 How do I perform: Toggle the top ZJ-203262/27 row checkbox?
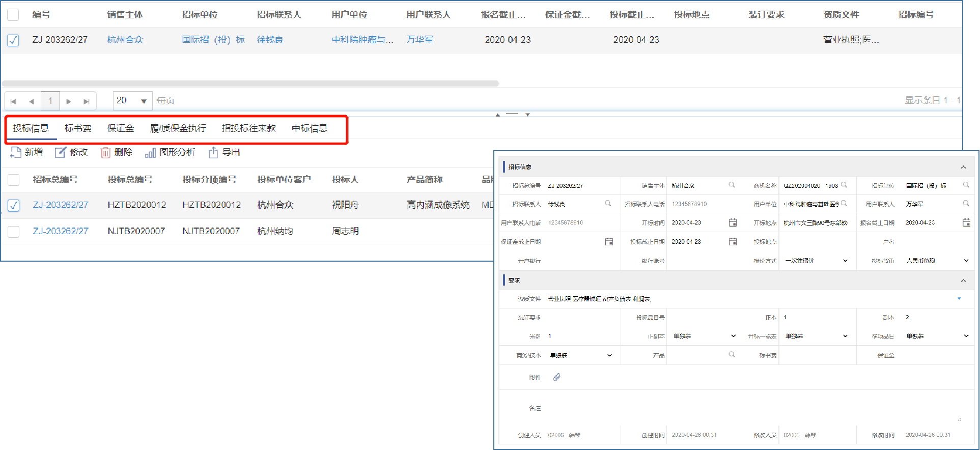pyautogui.click(x=13, y=40)
